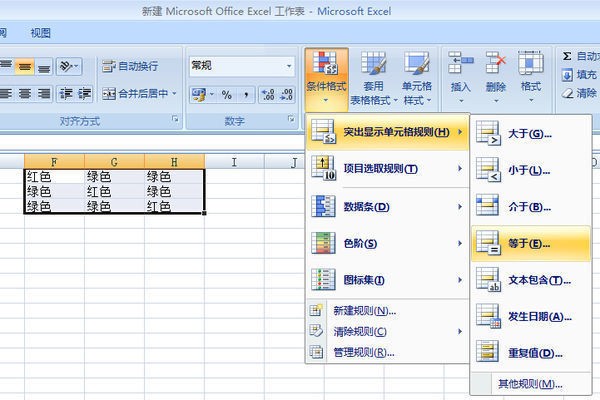Select Less Than (小于) rule
Screen dimensions: 600x400
(x=531, y=170)
